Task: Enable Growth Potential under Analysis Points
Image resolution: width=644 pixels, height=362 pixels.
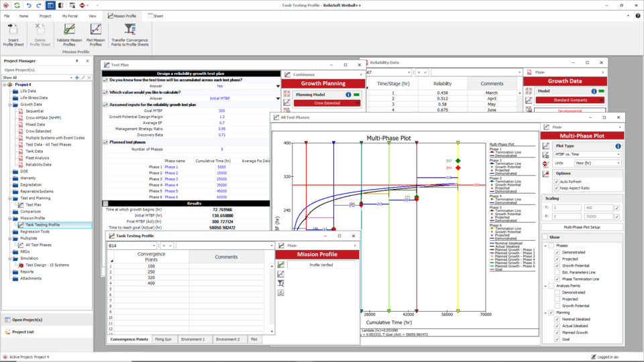Action: point(557,306)
